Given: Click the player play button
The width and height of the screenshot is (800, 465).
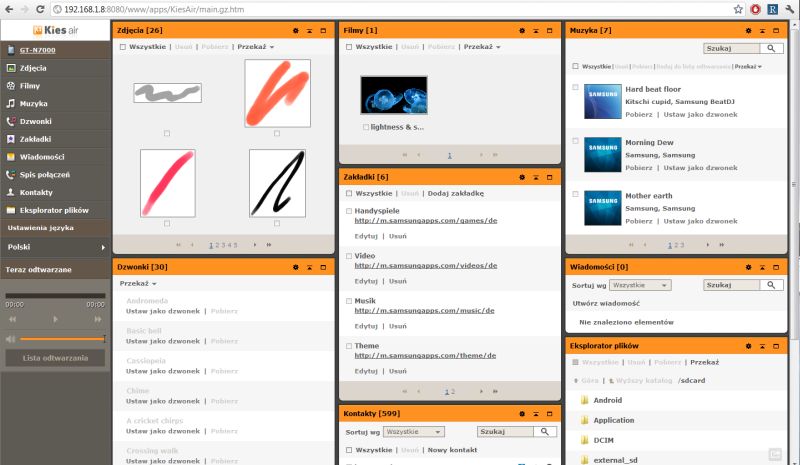Looking at the screenshot, I should coord(55,320).
